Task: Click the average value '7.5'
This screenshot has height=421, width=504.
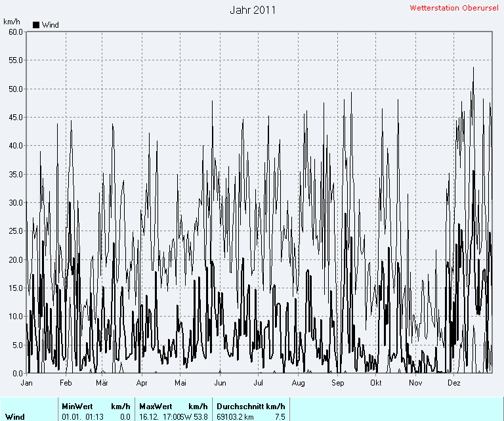Action: tap(280, 417)
